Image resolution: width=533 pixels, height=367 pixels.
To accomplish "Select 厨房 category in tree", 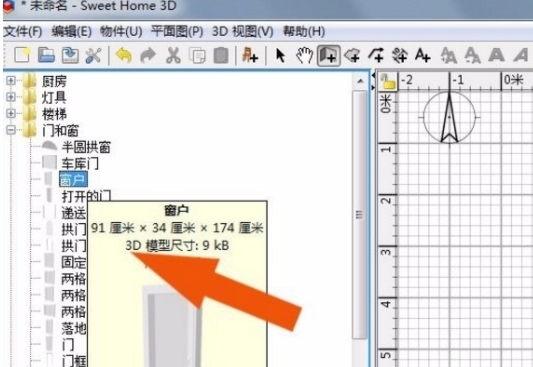I will tap(54, 81).
